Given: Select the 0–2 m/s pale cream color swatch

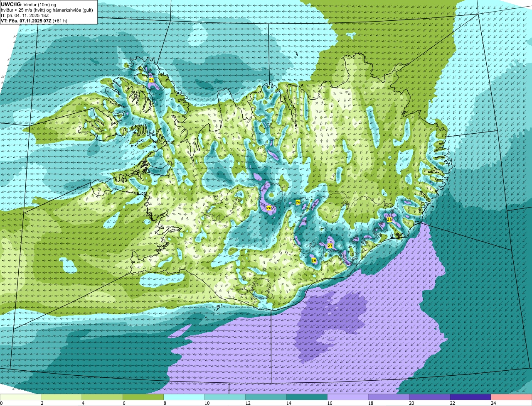Looking at the screenshot, I should 20,397.
